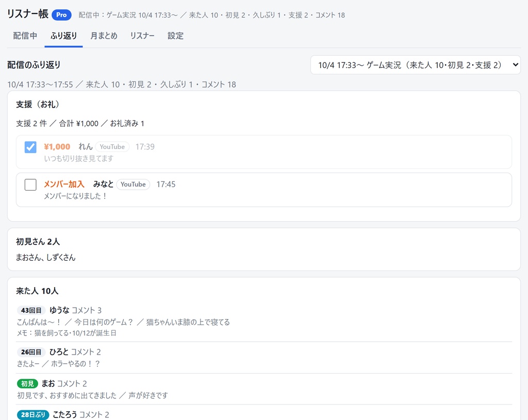
Task: Open the 設定 tab
Action: point(175,36)
